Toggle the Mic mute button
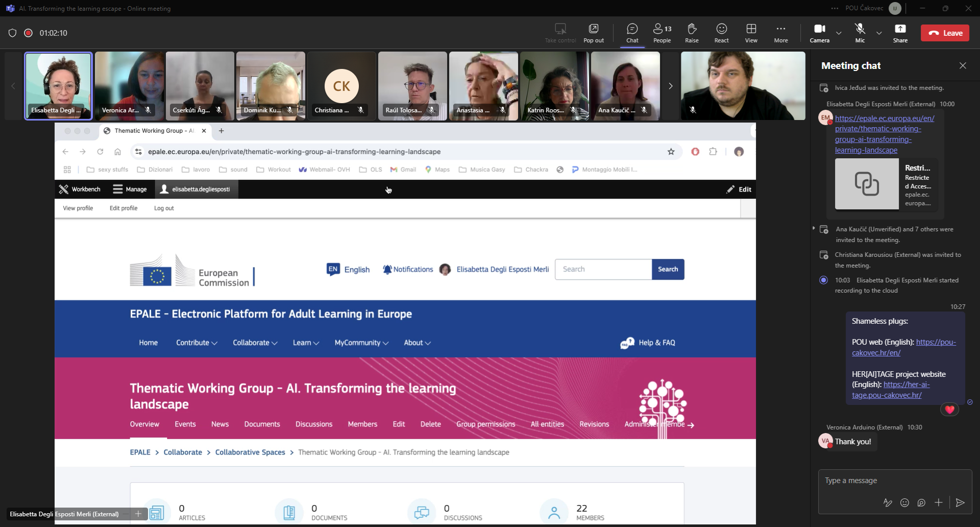980x527 pixels. click(x=860, y=33)
